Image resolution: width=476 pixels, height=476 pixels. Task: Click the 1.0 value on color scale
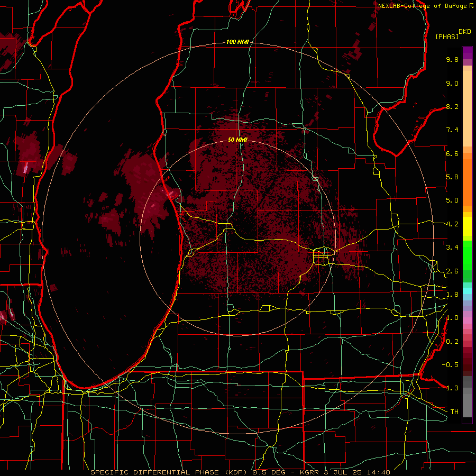452,318
